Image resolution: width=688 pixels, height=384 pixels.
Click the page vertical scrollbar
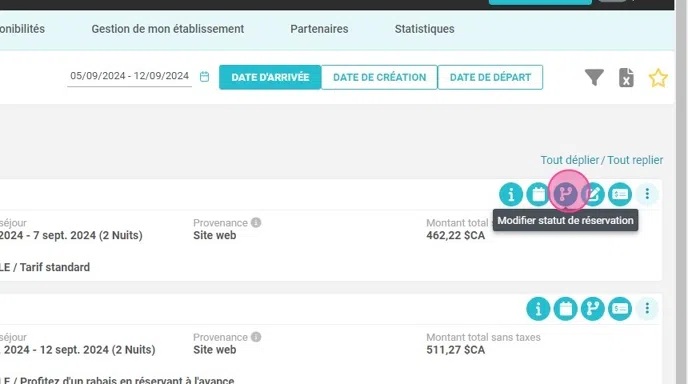tap(682, 192)
